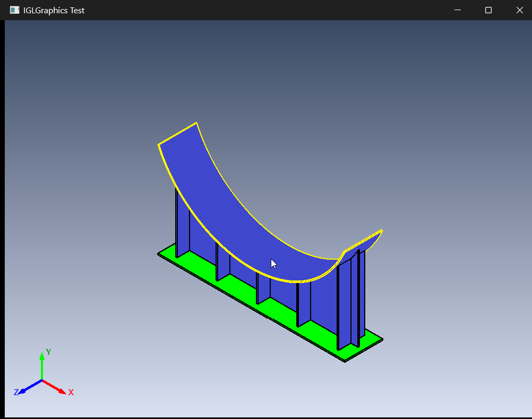Click the IGLGraphics Test app icon in title bar

click(14, 10)
